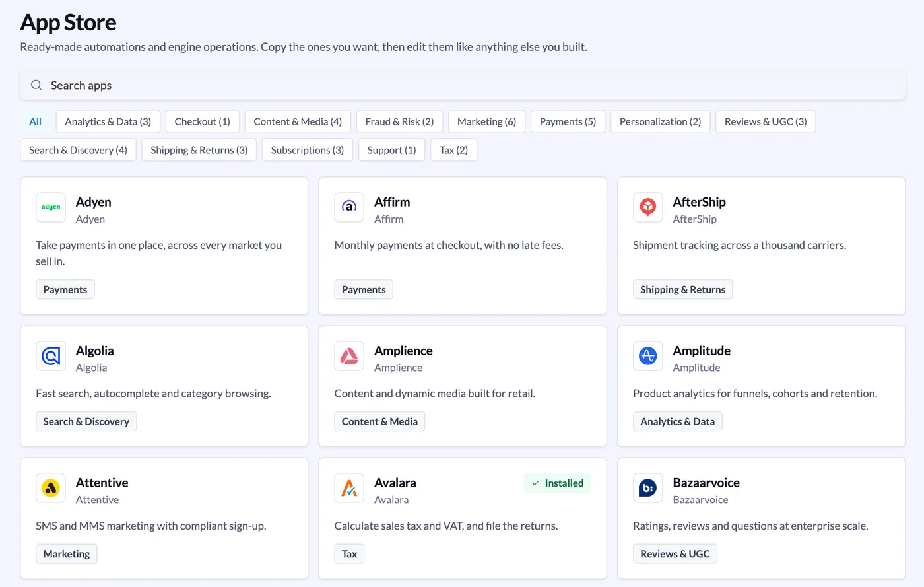Filter by Payments (5) category
Viewport: 924px width, 587px height.
click(x=568, y=121)
